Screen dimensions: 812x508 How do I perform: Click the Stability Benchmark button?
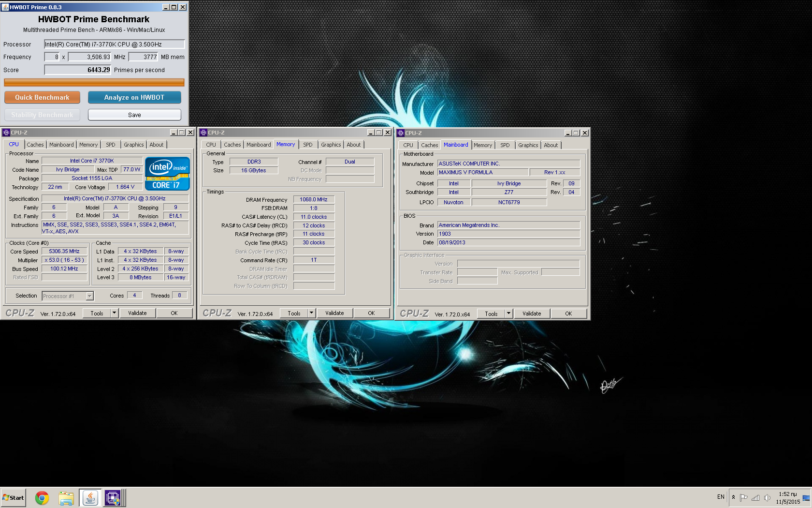click(42, 115)
